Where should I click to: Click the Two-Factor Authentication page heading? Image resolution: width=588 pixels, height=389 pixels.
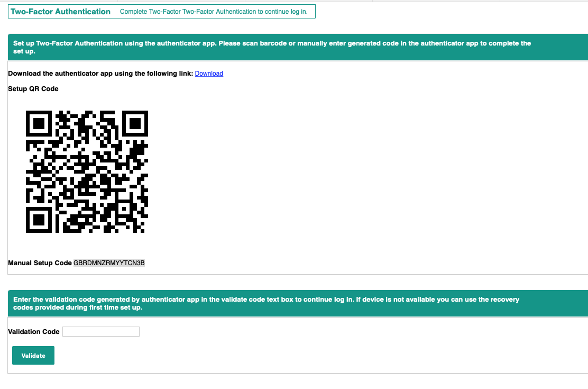click(x=60, y=12)
